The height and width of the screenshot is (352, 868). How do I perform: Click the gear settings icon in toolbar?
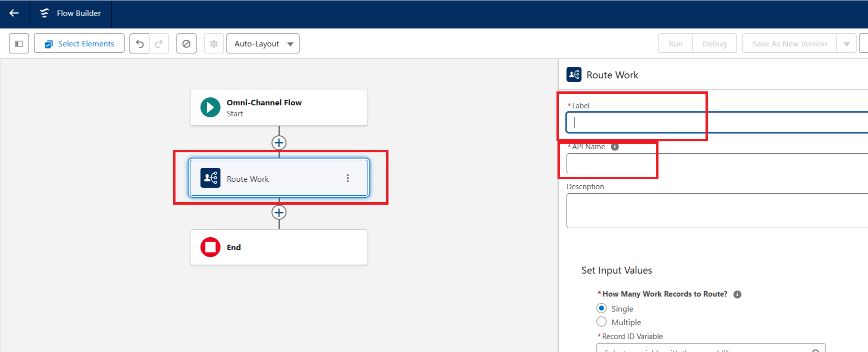(214, 44)
